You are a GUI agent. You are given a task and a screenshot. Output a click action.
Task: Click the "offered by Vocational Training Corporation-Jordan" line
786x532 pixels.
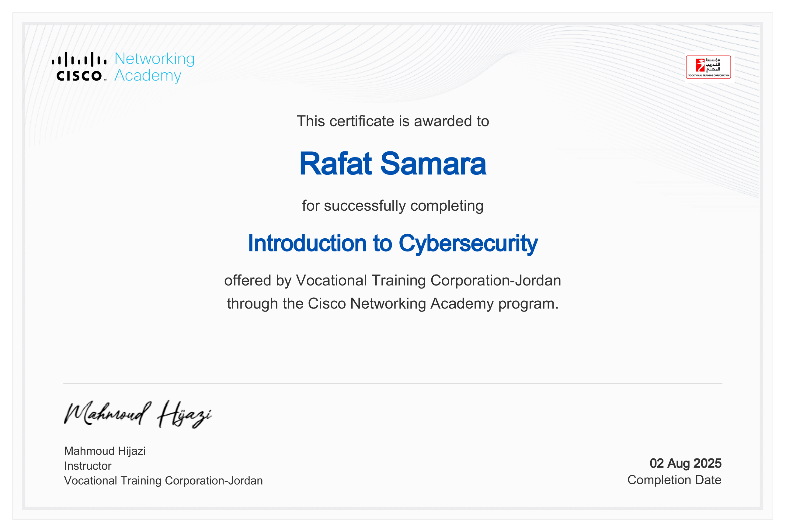[x=393, y=281]
